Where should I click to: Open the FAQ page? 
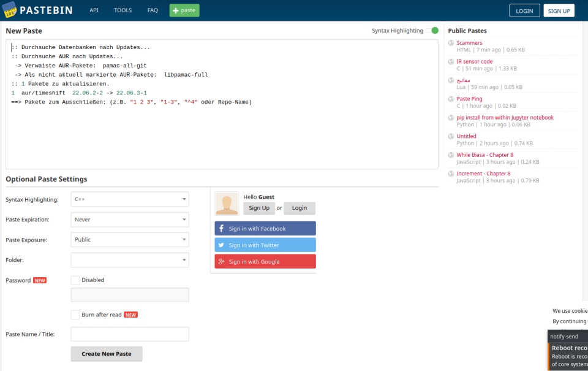coord(153,10)
